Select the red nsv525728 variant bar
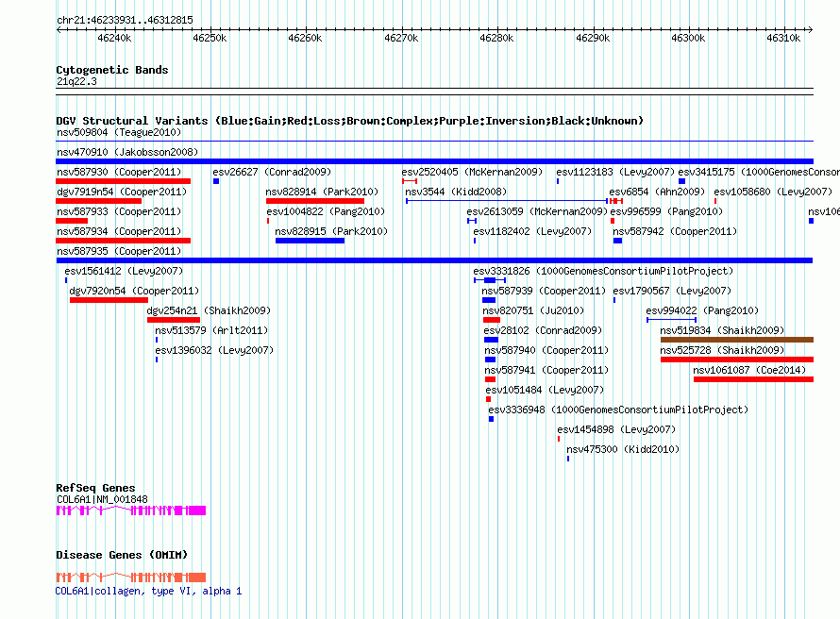 (x=736, y=360)
